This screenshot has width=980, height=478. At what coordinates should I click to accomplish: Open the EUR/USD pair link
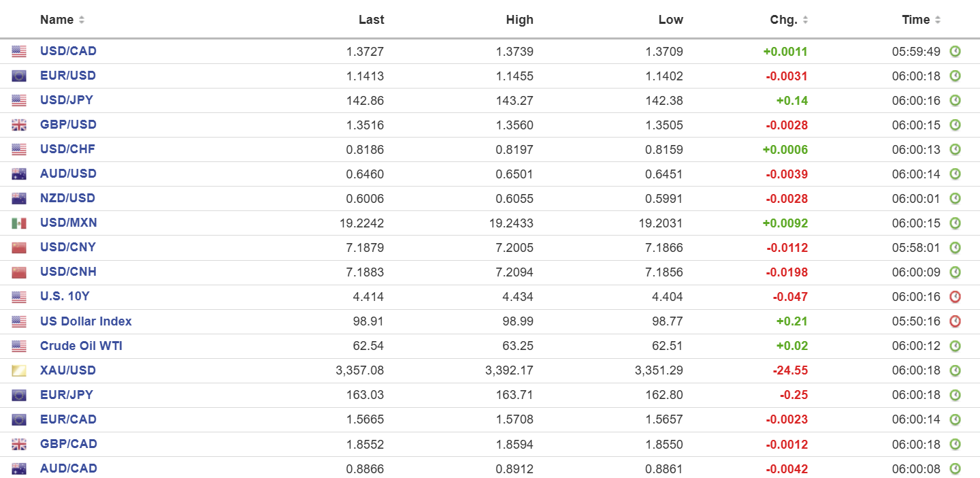point(68,76)
